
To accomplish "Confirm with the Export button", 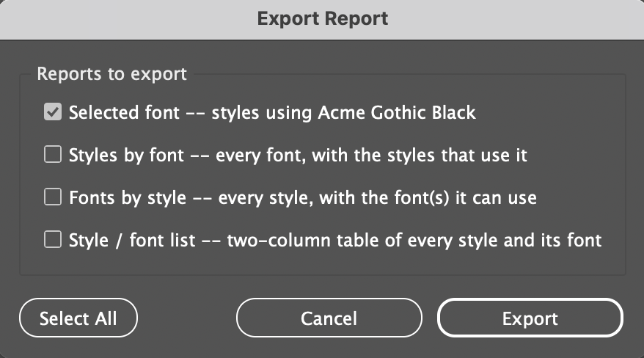I will (530, 318).
